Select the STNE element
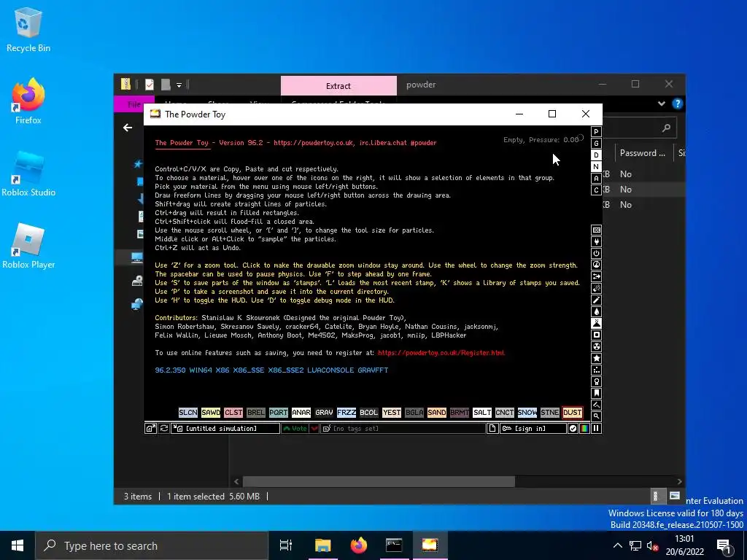This screenshot has width=747, height=560. 550,413
